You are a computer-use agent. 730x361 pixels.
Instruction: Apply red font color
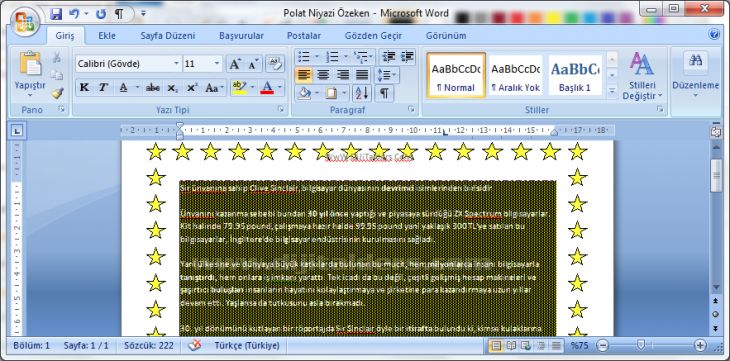(x=267, y=88)
